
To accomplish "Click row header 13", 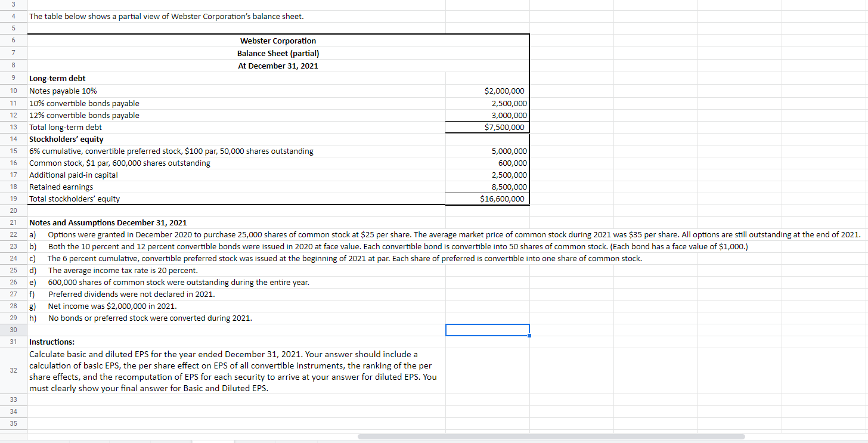I will tap(13, 127).
